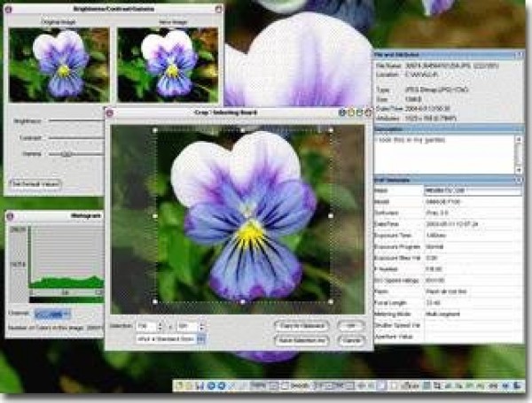Image resolution: width=532 pixels, height=403 pixels.
Task: Click the crop tool icon in bottom toolbar
Action: (437, 385)
